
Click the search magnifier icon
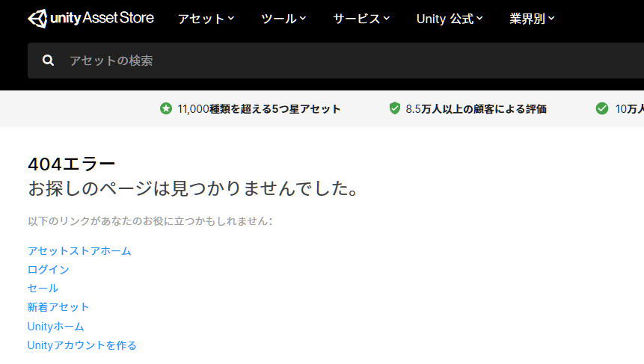pyautogui.click(x=48, y=61)
